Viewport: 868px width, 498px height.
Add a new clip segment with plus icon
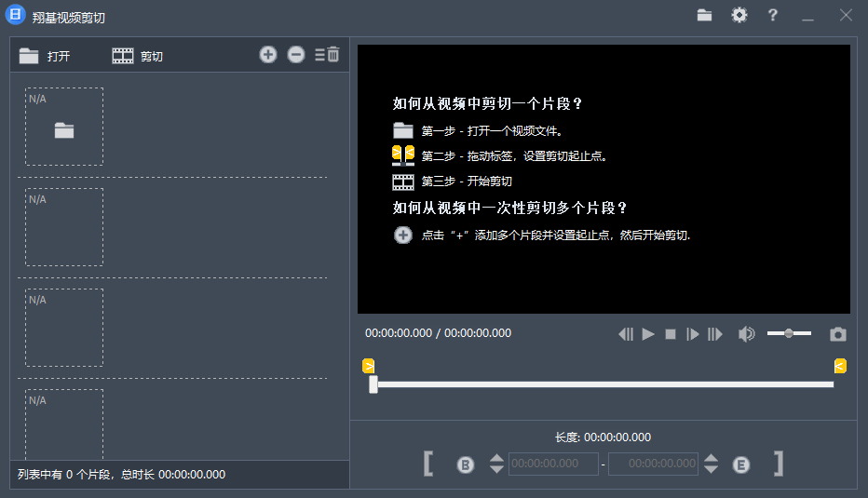tap(268, 55)
